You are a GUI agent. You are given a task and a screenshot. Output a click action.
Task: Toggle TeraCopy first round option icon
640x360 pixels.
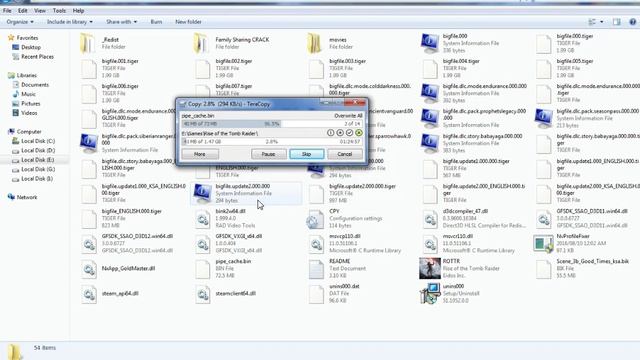pyautogui.click(x=331, y=133)
